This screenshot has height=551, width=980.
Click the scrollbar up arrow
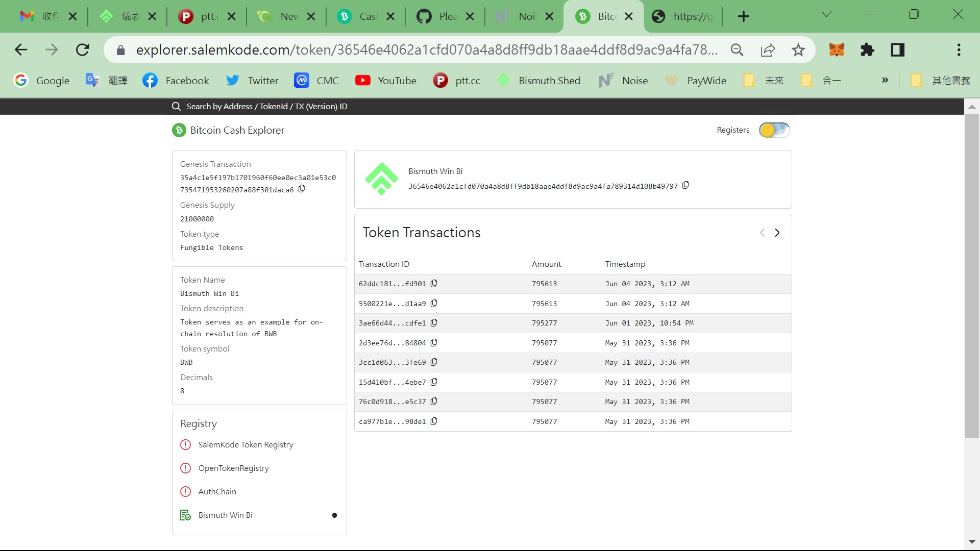coord(972,107)
